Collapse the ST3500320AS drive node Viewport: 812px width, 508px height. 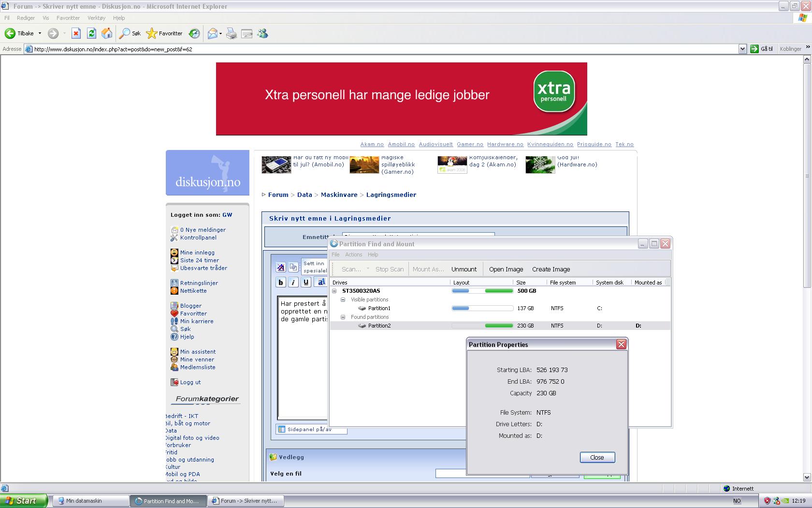[334, 291]
